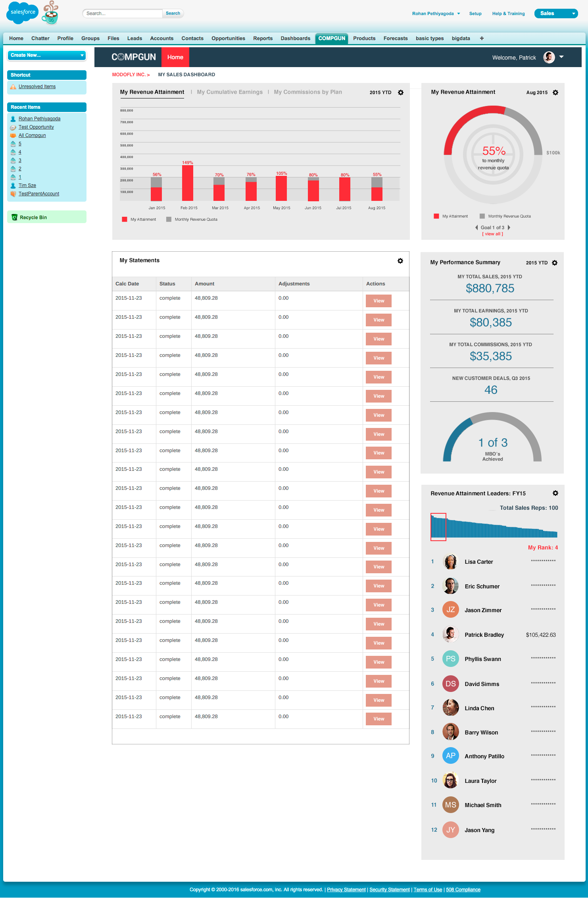Change the 2015 YTD period on revenue chart
The height and width of the screenshot is (898, 588).
[380, 92]
